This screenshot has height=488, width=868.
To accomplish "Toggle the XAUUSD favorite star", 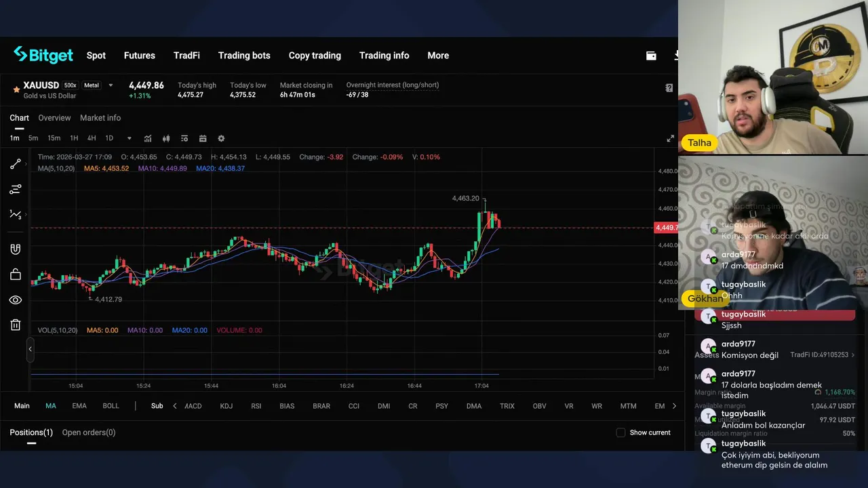I will pos(16,89).
